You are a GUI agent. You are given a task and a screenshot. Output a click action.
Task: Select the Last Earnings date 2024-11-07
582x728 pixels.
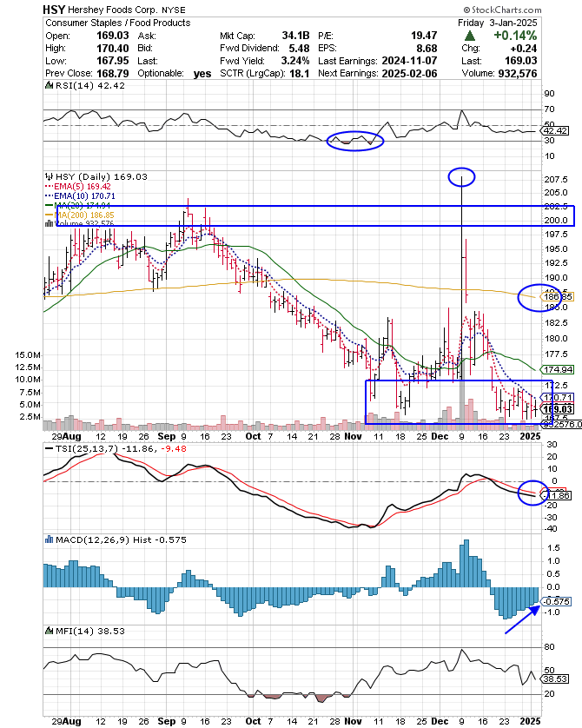coord(409,61)
